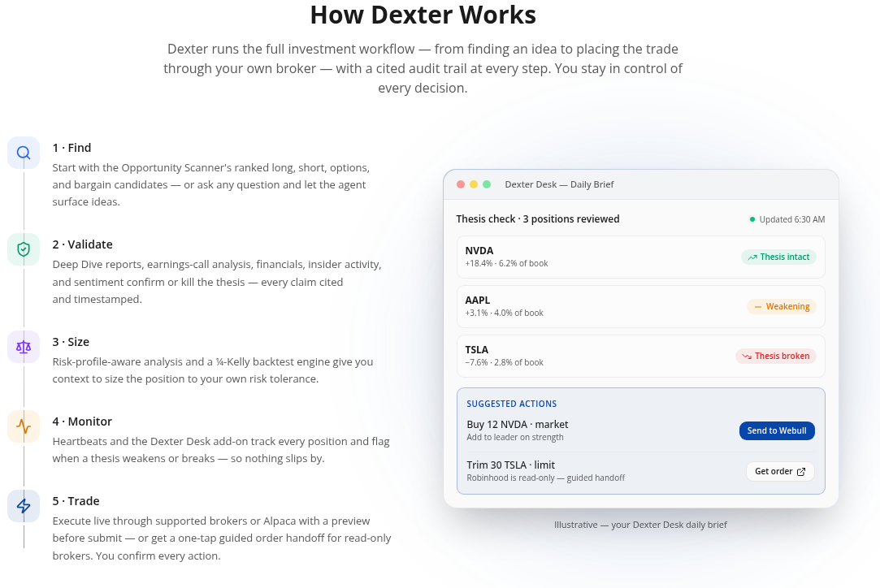The width and height of the screenshot is (880, 588).
Task: Click the Get order button for TSLA
Action: click(780, 471)
